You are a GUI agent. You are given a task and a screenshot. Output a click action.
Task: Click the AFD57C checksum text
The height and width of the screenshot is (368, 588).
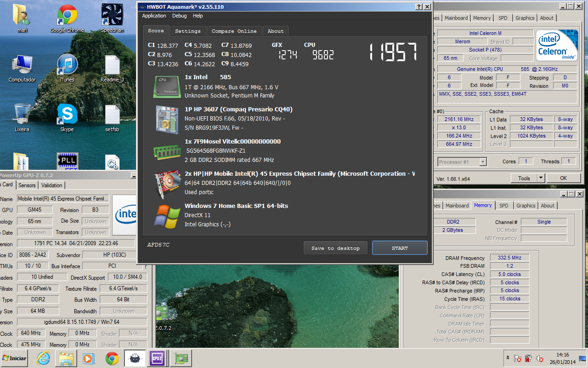158,245
